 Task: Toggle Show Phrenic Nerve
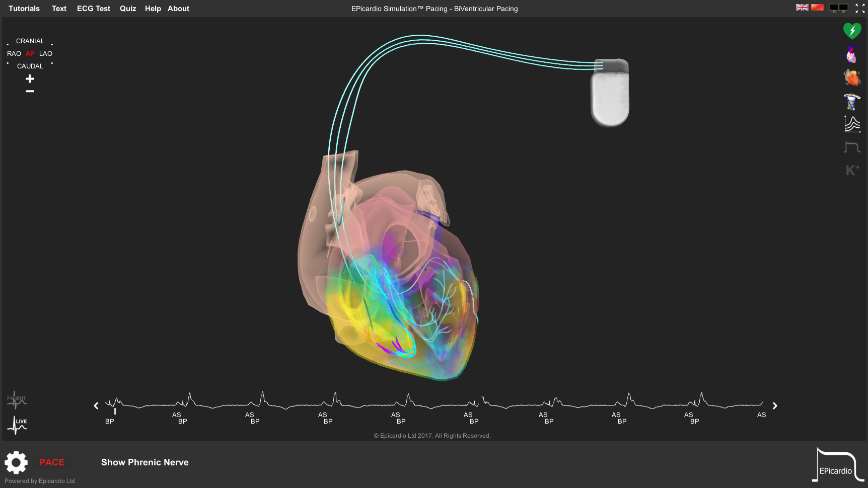click(144, 462)
